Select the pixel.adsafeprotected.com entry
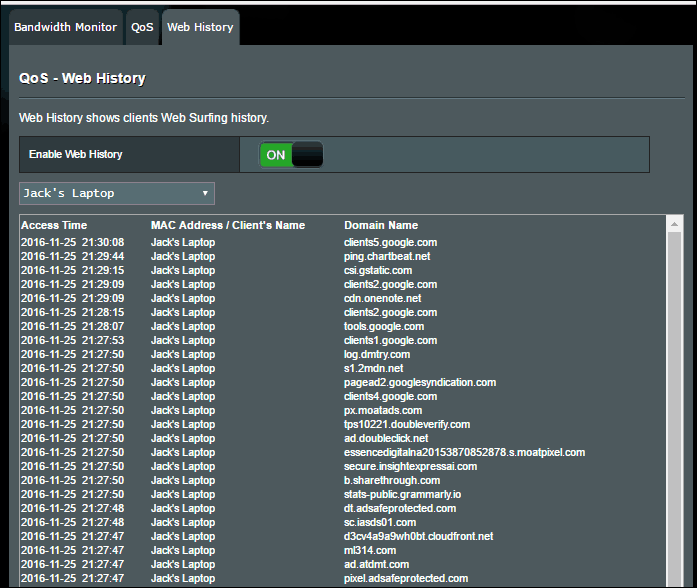Viewport: 697px width, 588px height. pyautogui.click(x=406, y=578)
